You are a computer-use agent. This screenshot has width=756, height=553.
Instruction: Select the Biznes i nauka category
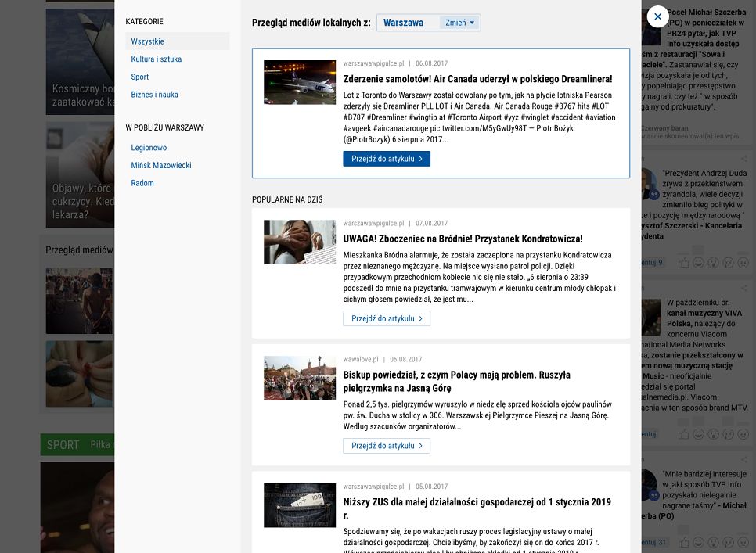(x=154, y=95)
